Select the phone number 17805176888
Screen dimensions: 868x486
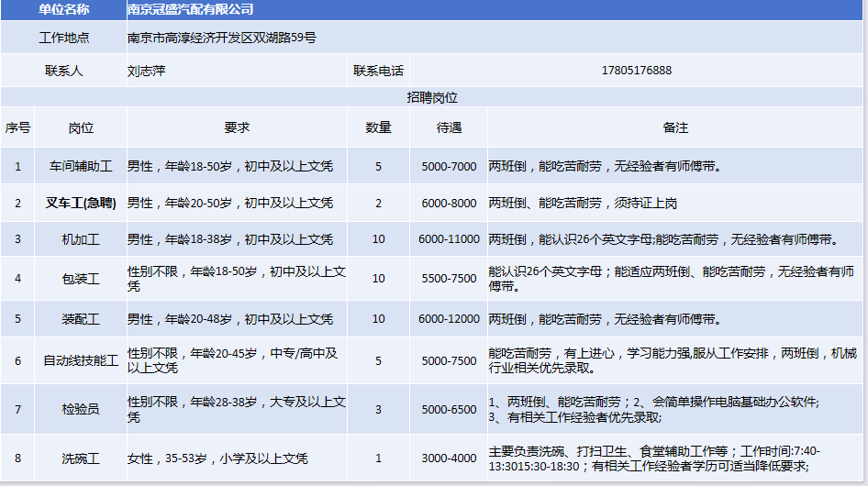(x=637, y=70)
